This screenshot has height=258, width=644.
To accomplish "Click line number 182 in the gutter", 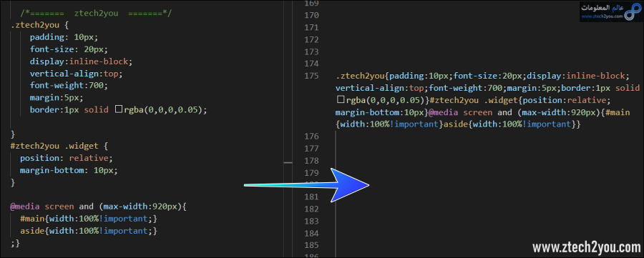I will (x=312, y=209).
